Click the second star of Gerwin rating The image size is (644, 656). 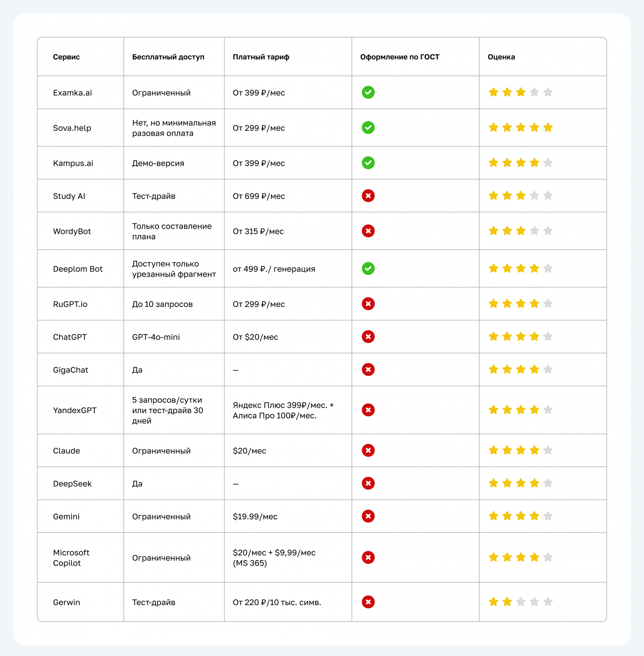pos(507,602)
